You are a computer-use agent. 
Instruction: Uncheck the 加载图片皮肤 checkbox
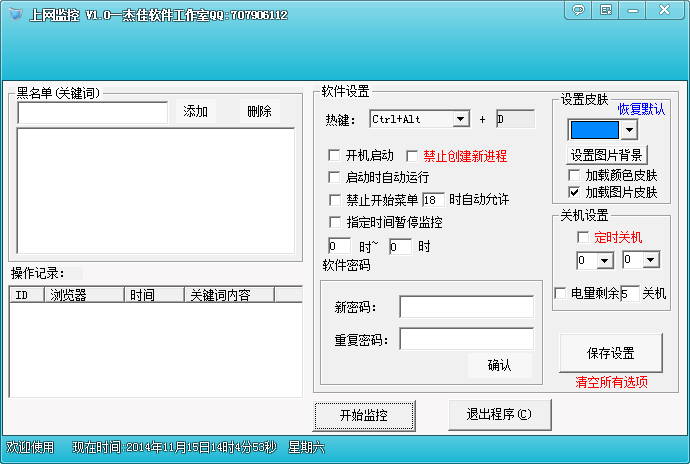[574, 191]
